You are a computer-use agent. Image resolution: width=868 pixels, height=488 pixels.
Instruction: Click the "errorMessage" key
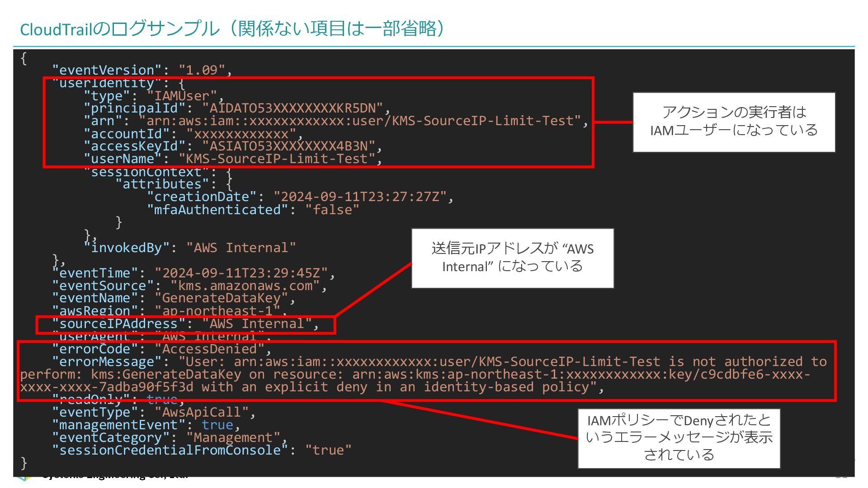[107, 362]
